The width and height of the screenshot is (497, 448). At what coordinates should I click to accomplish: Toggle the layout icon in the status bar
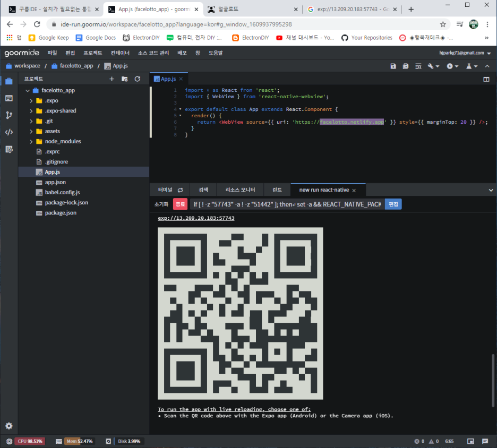(x=470, y=441)
